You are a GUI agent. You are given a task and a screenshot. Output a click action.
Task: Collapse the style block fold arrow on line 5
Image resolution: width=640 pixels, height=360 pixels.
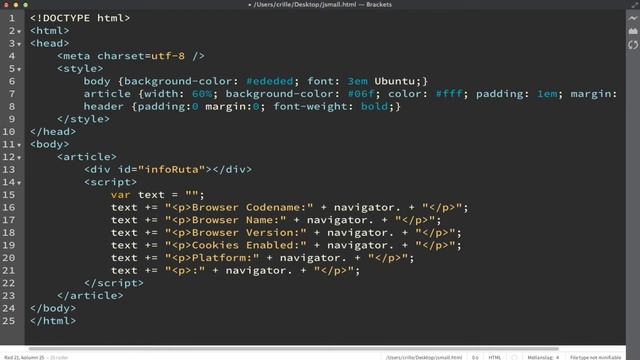(x=19, y=70)
